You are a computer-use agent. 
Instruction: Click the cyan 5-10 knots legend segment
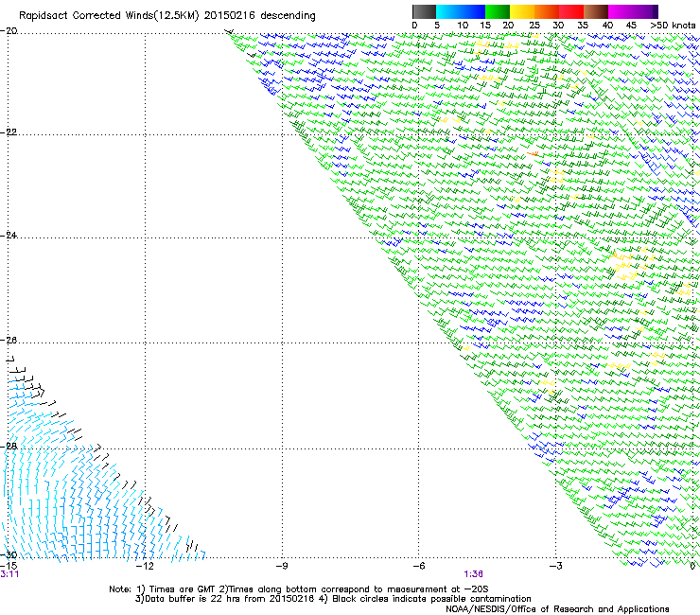[x=448, y=11]
